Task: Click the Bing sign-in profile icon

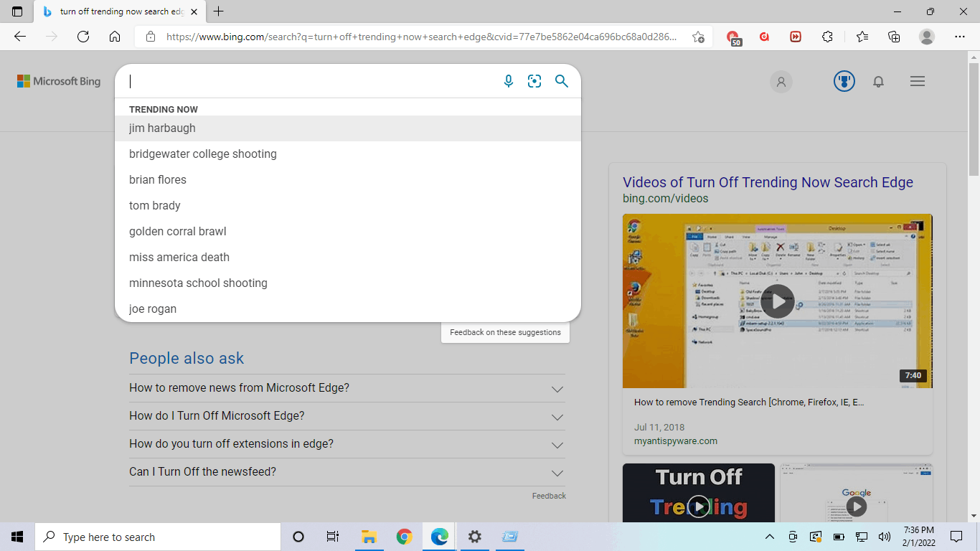Action: coord(781,82)
